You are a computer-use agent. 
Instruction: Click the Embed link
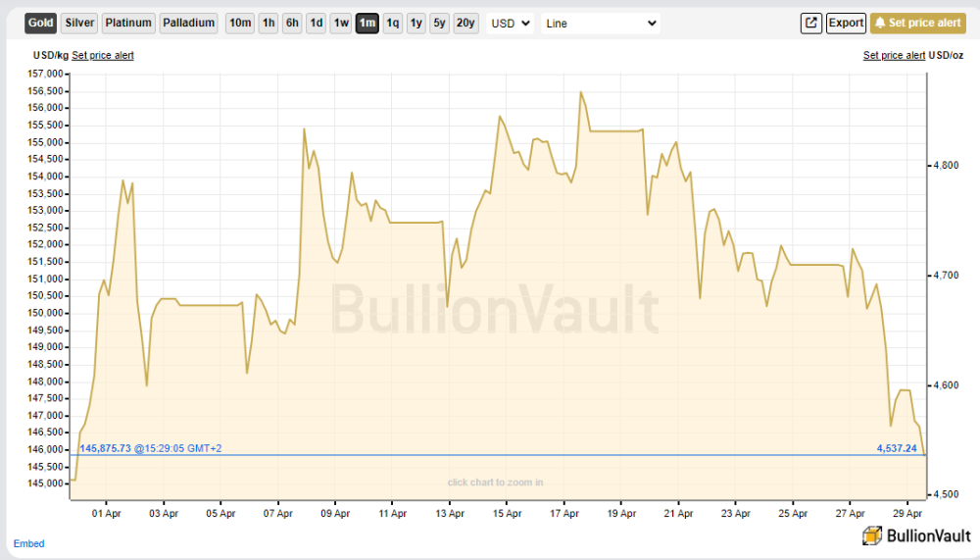(28, 543)
